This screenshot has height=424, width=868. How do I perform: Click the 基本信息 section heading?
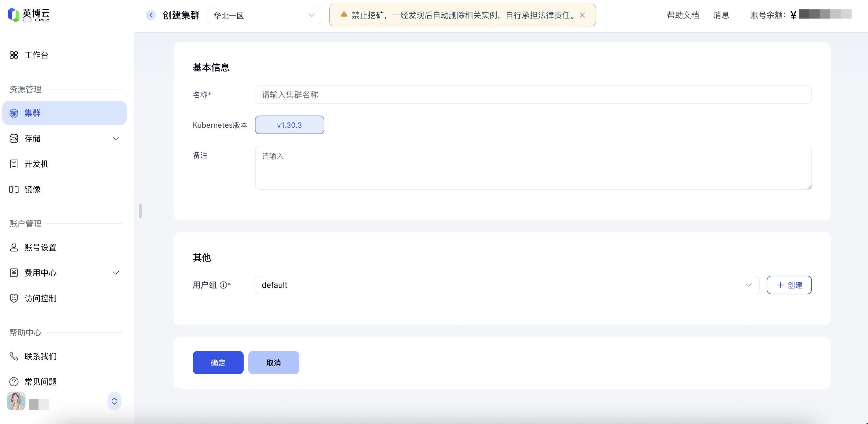(x=211, y=67)
